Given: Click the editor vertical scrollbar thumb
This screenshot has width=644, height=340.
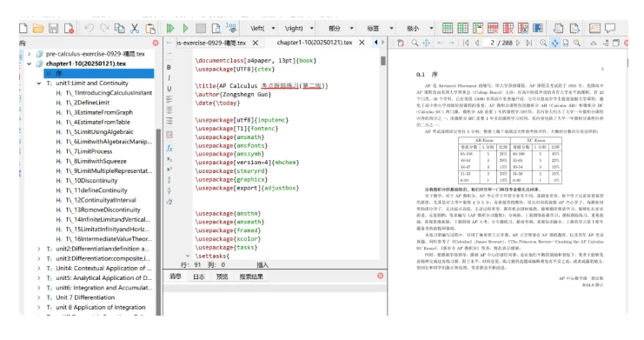Looking at the screenshot, I should click(x=383, y=61).
